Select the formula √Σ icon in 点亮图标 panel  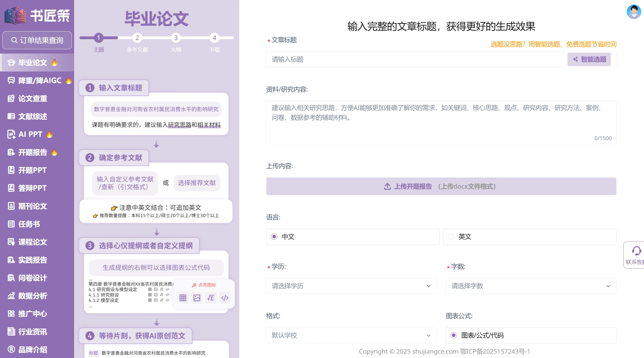pyautogui.click(x=211, y=298)
